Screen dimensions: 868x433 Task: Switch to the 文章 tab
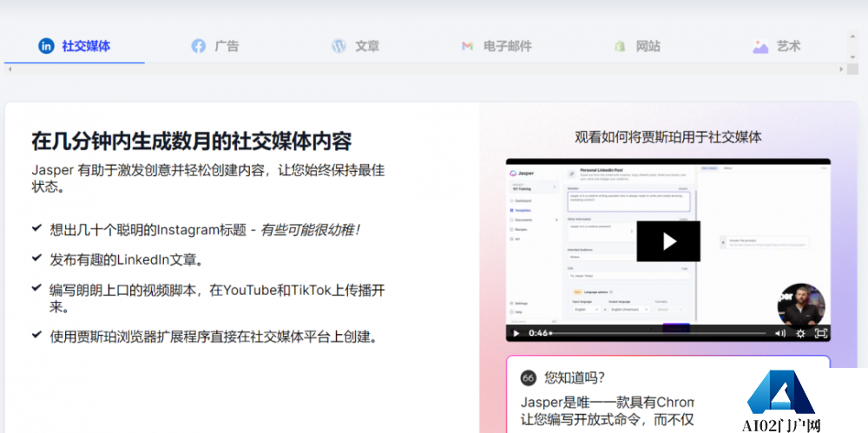[x=355, y=46]
